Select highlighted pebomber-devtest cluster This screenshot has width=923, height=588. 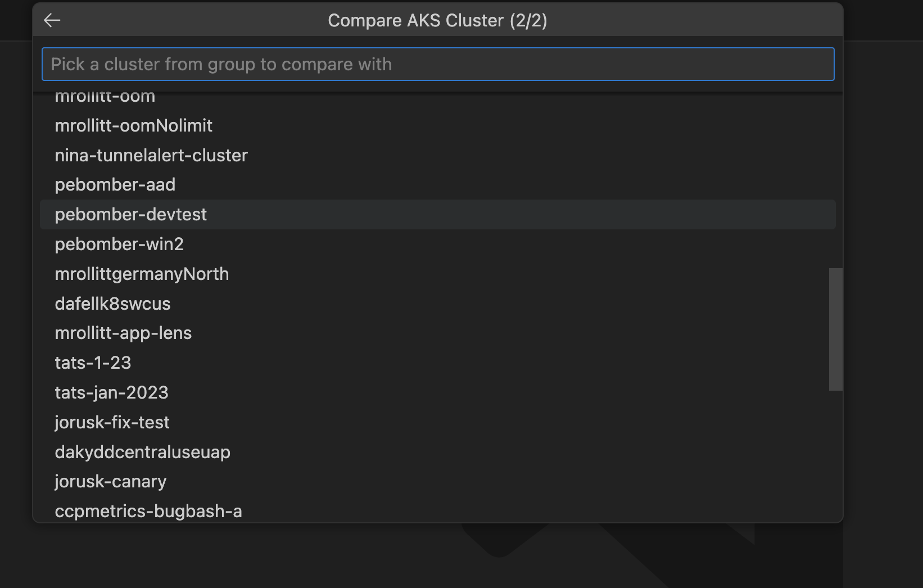(437, 214)
